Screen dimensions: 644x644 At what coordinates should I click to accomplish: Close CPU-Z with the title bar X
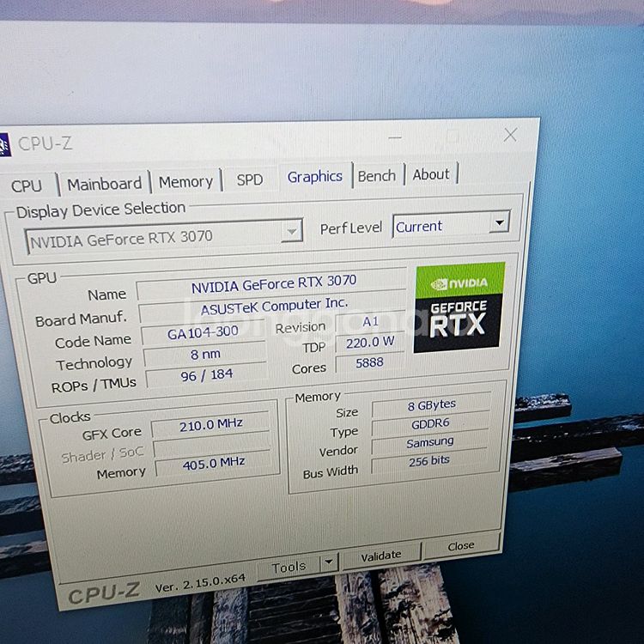pyautogui.click(x=511, y=134)
